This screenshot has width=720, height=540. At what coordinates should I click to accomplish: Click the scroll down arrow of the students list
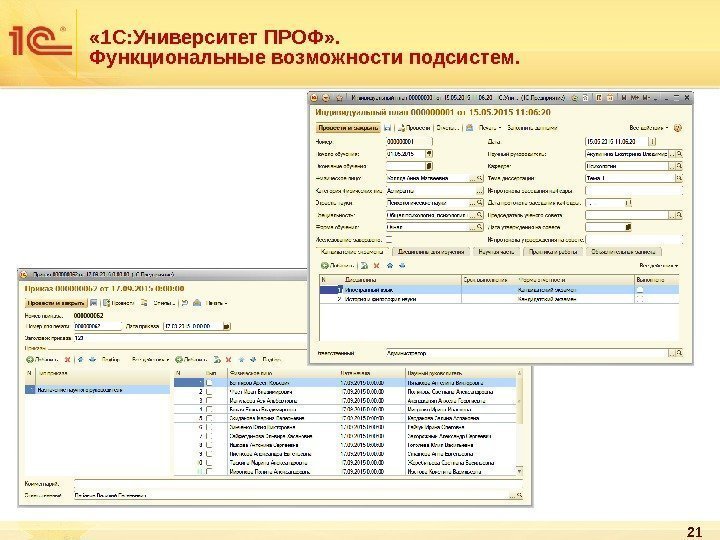click(520, 471)
